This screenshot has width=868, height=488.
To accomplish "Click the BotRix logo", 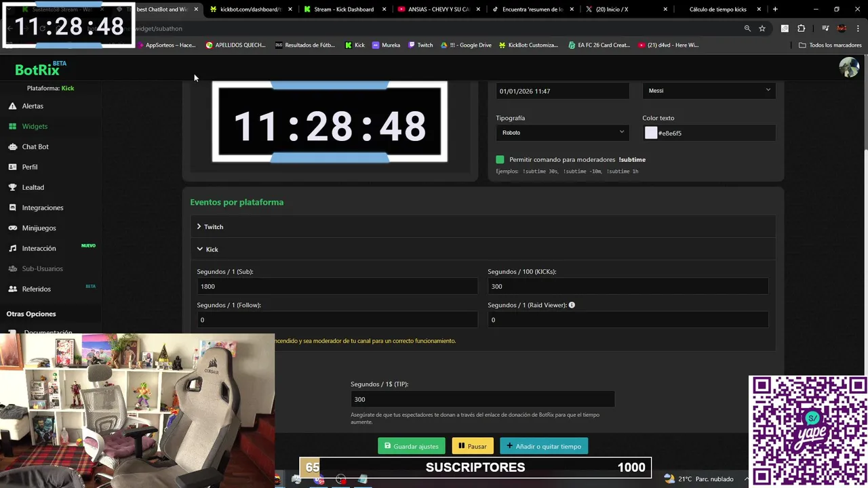I will click(x=40, y=69).
